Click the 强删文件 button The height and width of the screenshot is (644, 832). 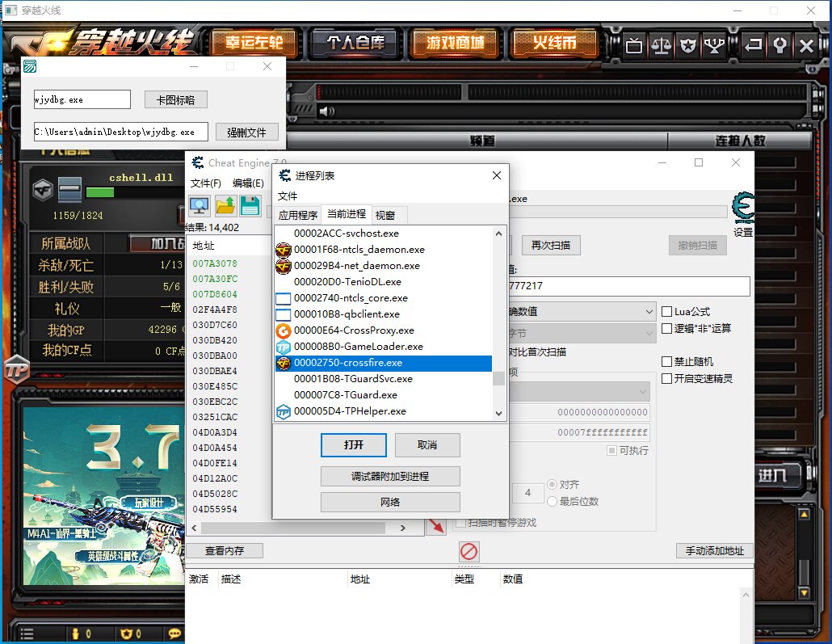(x=246, y=133)
